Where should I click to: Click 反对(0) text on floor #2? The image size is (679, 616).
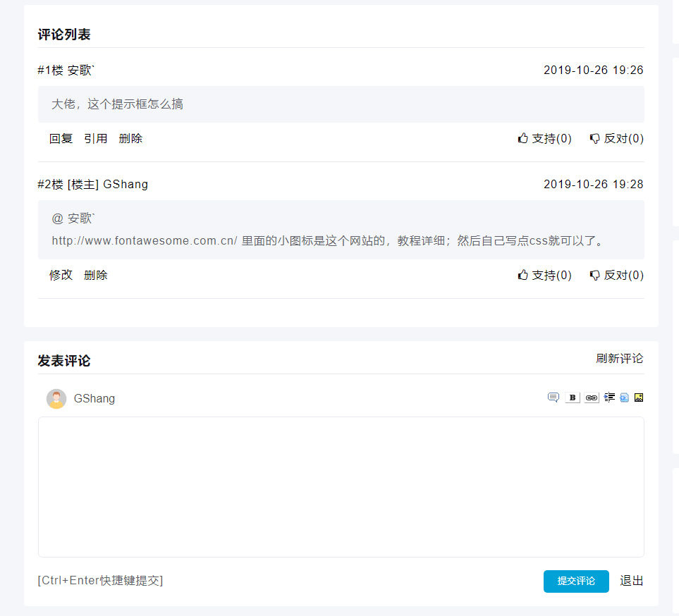623,276
